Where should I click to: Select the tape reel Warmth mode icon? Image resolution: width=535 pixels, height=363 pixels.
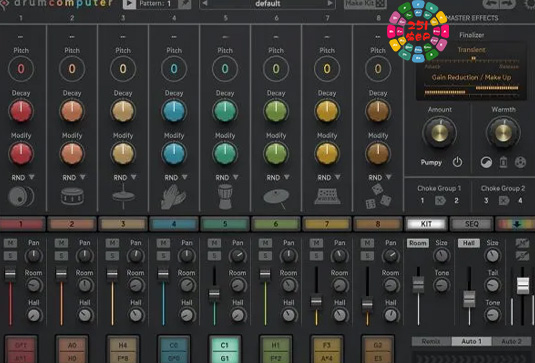pyautogui.click(x=520, y=162)
